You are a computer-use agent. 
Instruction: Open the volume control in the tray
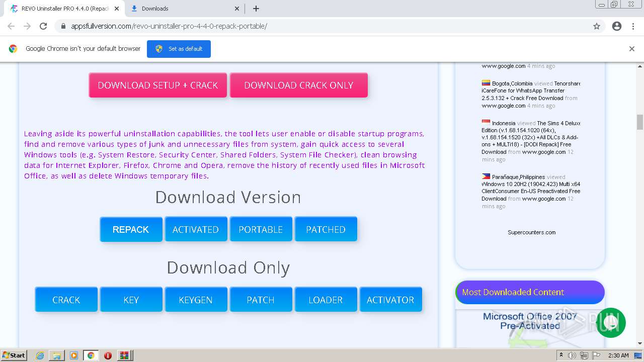(x=572, y=355)
